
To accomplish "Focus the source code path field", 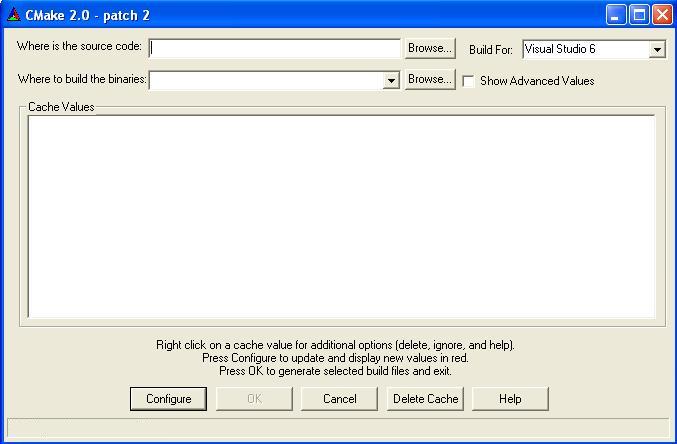I will pyautogui.click(x=275, y=48).
